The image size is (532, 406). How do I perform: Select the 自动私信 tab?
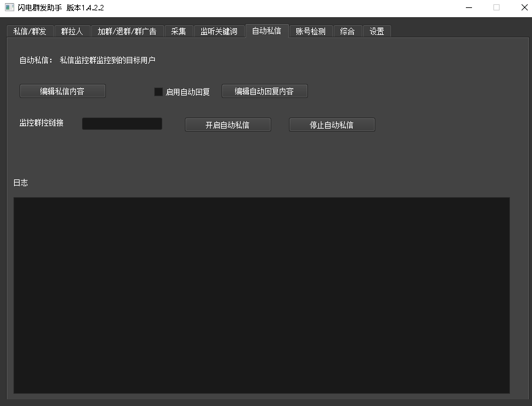(x=267, y=31)
